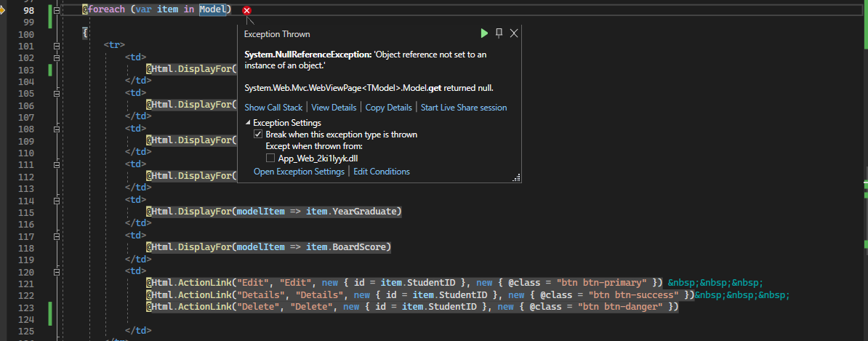The width and height of the screenshot is (868, 341).
Task: Click the "Delete" action name on line 123
Action: click(311, 306)
